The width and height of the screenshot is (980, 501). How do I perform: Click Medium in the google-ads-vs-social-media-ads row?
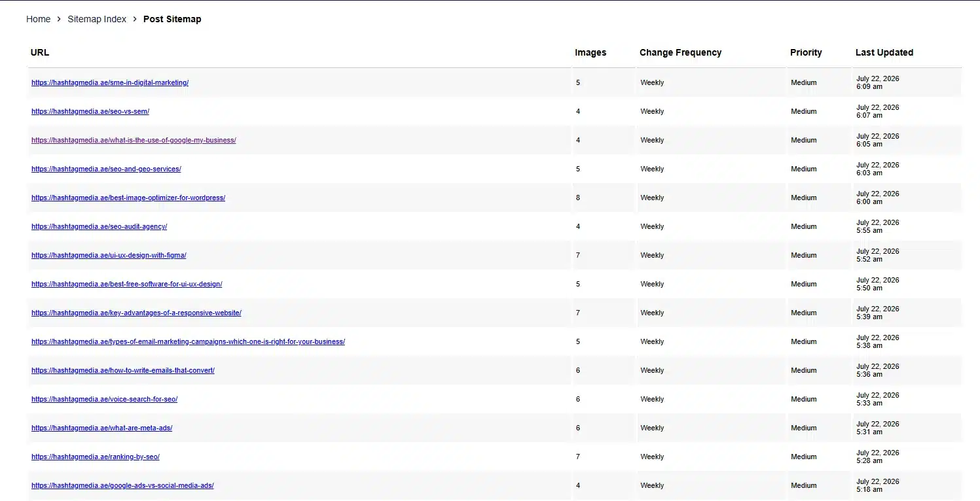(x=804, y=485)
